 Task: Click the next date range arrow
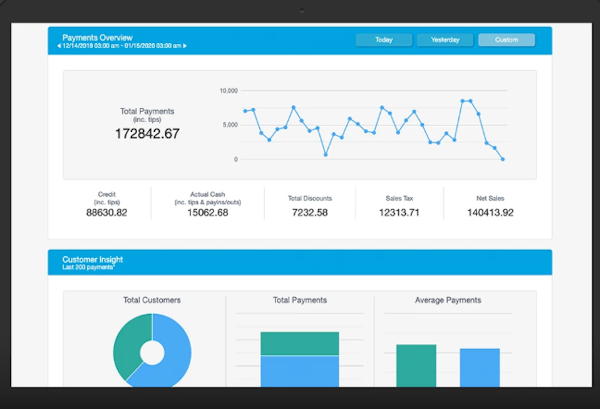(x=185, y=46)
